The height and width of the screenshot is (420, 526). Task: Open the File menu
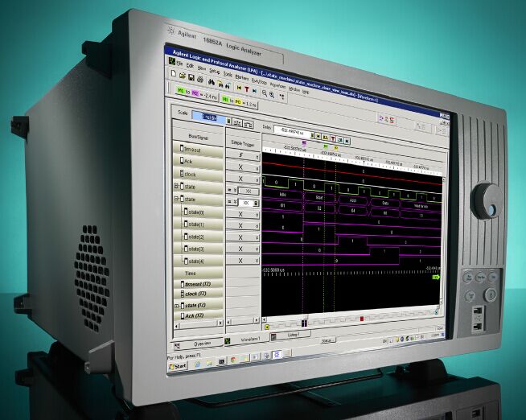(180, 64)
